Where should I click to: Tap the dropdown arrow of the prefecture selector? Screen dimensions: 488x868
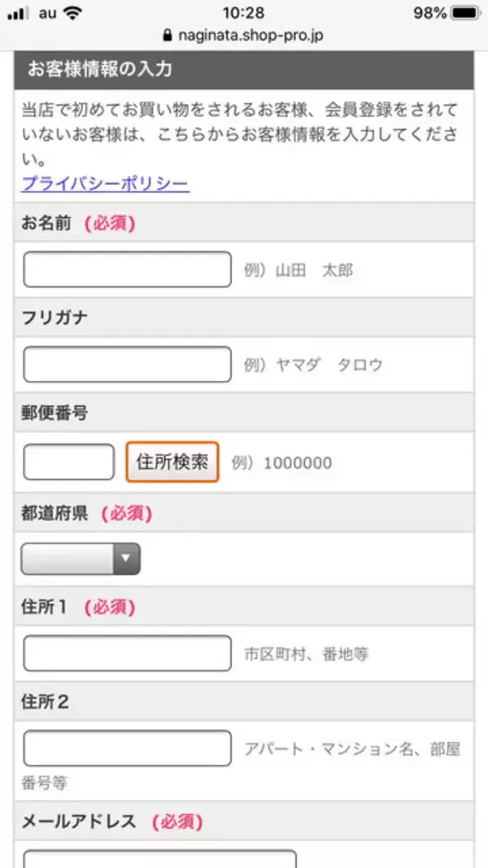tap(125, 559)
